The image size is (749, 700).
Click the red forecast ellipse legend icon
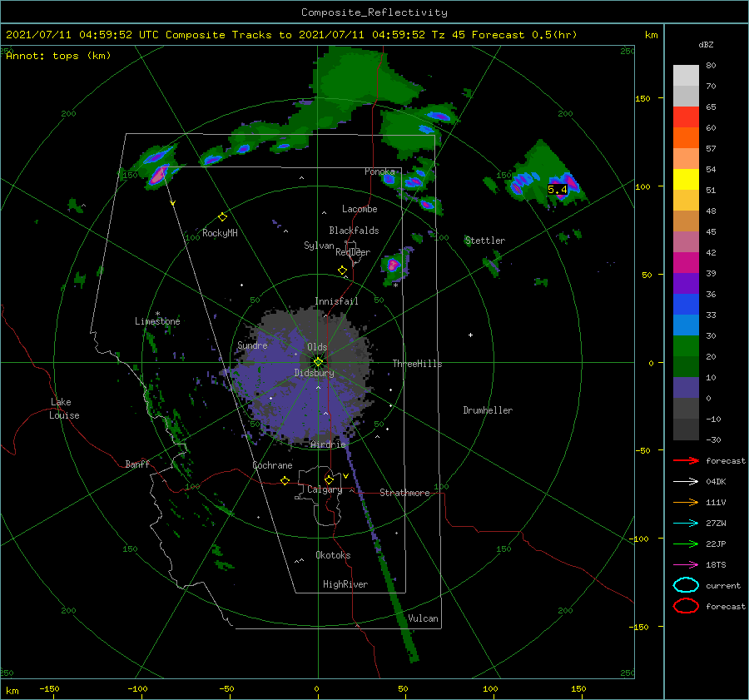pyautogui.click(x=686, y=606)
